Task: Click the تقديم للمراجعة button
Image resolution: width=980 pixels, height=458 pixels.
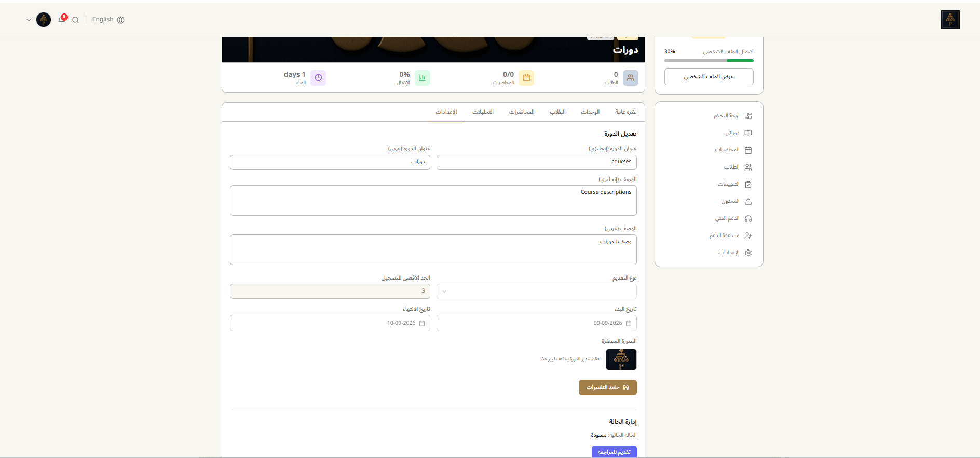Action: coord(614,452)
